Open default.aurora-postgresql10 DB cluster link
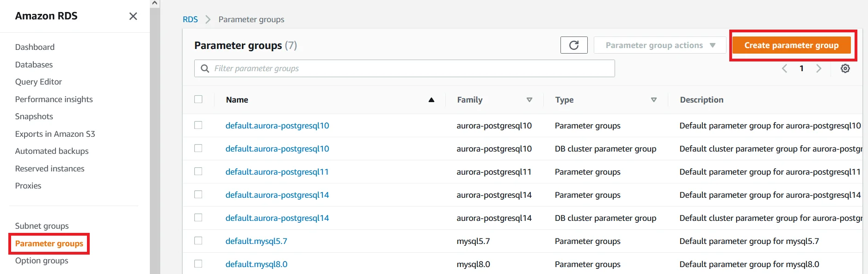This screenshot has width=868, height=274. [x=277, y=149]
